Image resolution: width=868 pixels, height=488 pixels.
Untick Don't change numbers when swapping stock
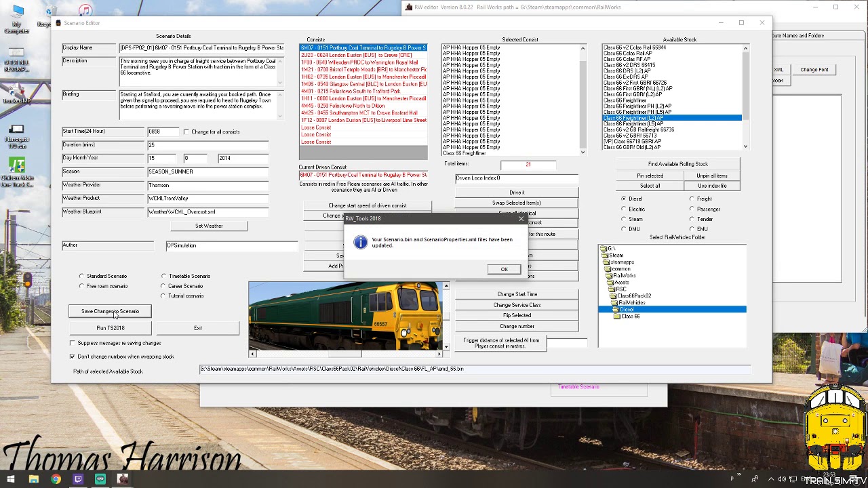73,357
